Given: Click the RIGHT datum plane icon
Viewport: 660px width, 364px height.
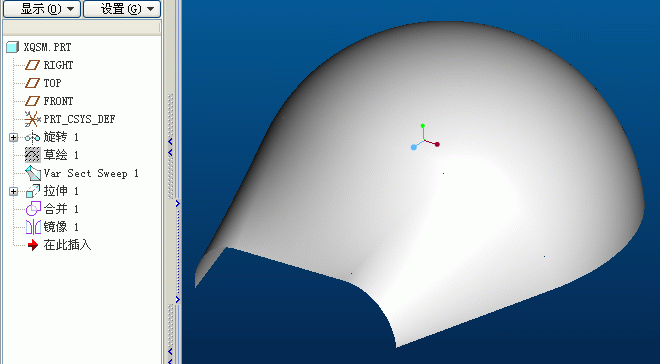Looking at the screenshot, I should [x=32, y=65].
